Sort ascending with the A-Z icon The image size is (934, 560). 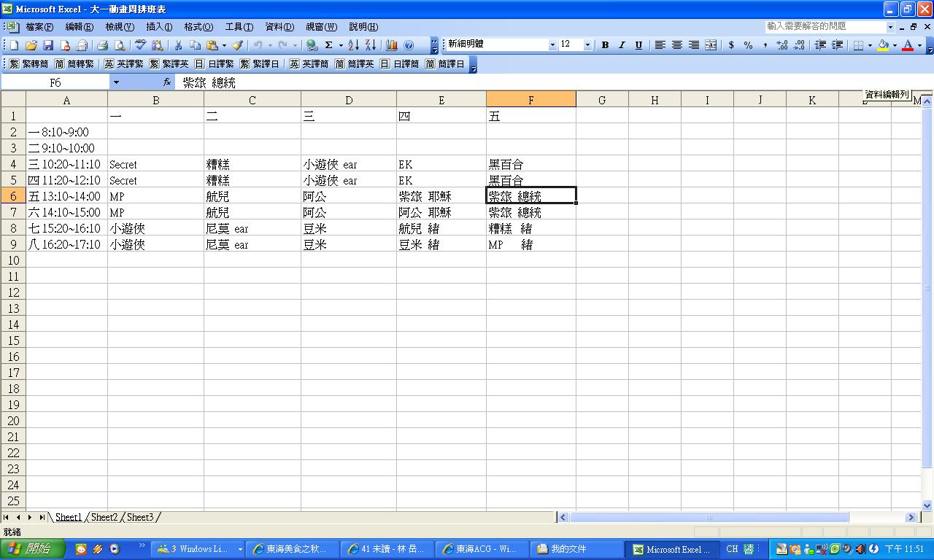click(353, 45)
